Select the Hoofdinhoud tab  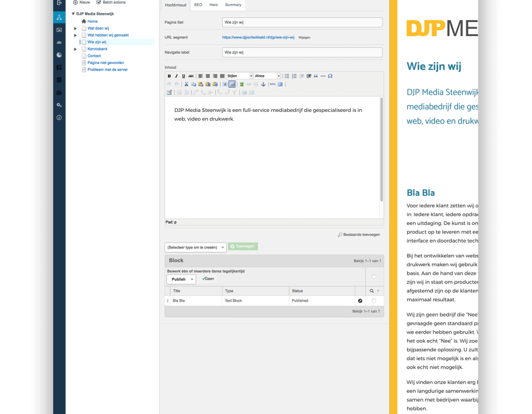[176, 5]
